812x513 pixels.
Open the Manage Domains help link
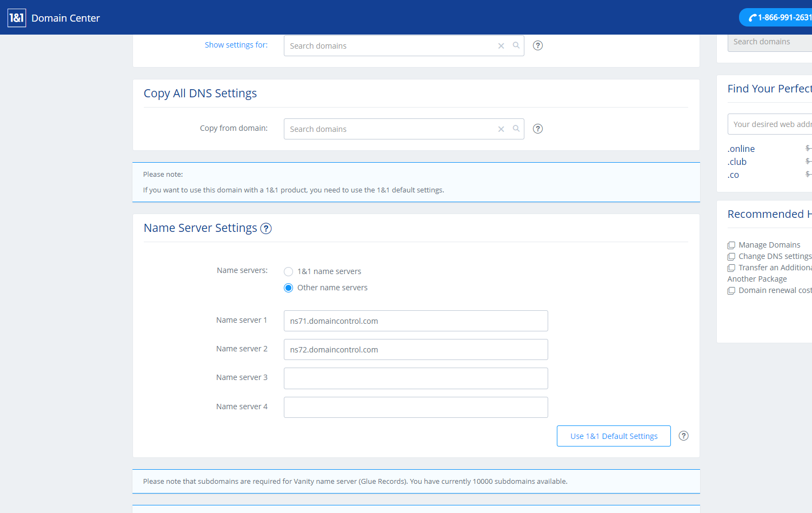[x=769, y=245]
